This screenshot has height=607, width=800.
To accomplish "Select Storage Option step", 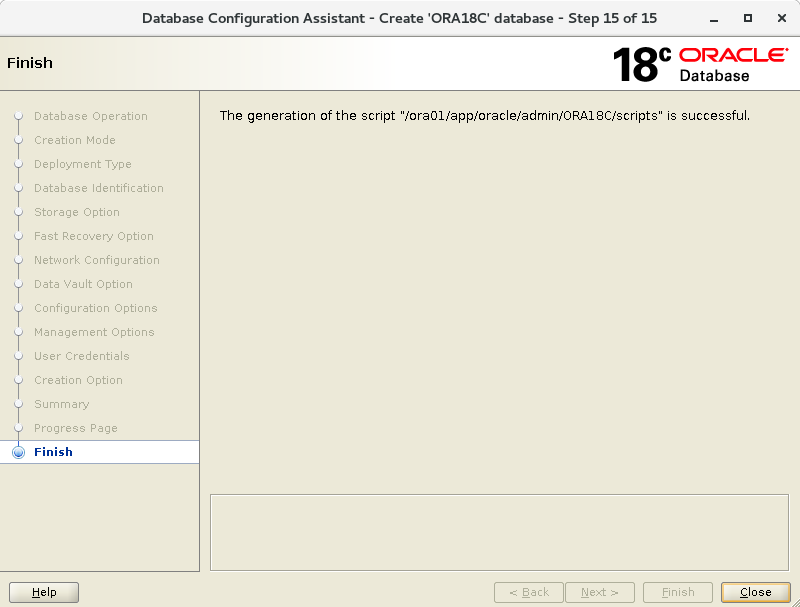I will click(x=77, y=212).
